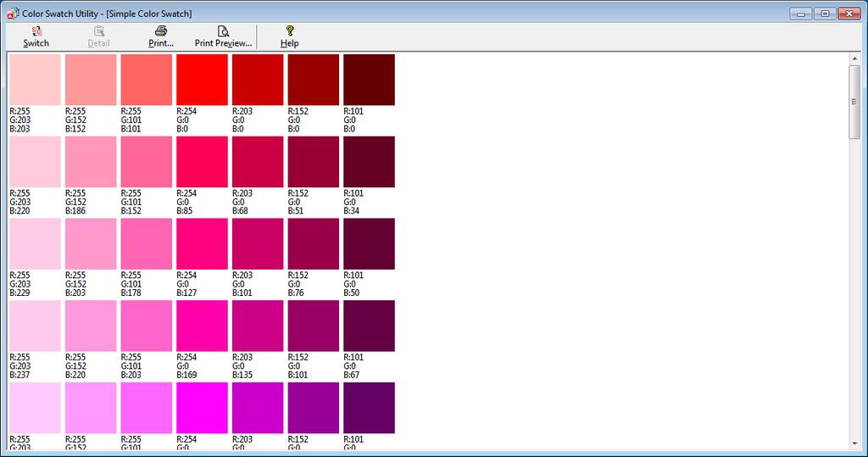
Task: Pick the swatch R:152 G:0 B:51
Action: pyautogui.click(x=314, y=162)
